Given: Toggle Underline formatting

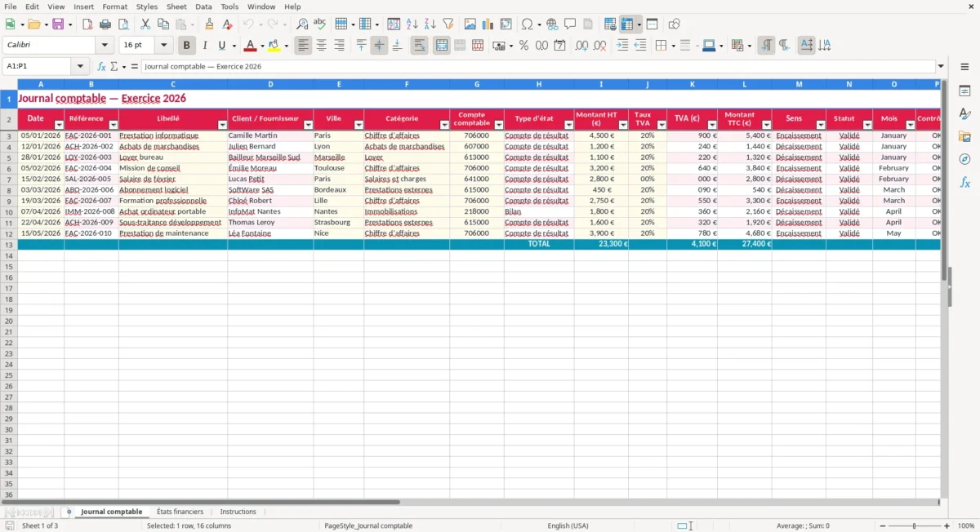Looking at the screenshot, I should pyautogui.click(x=221, y=46).
